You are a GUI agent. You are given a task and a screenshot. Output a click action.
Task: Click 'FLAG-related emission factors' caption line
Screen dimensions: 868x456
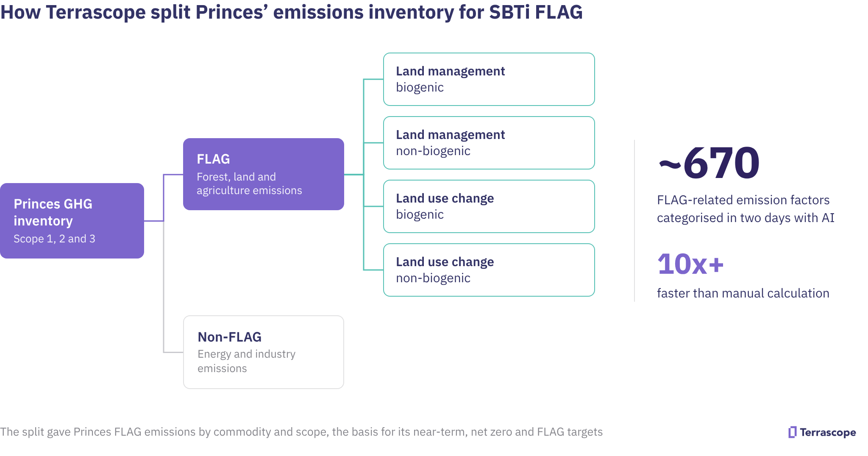(x=743, y=200)
